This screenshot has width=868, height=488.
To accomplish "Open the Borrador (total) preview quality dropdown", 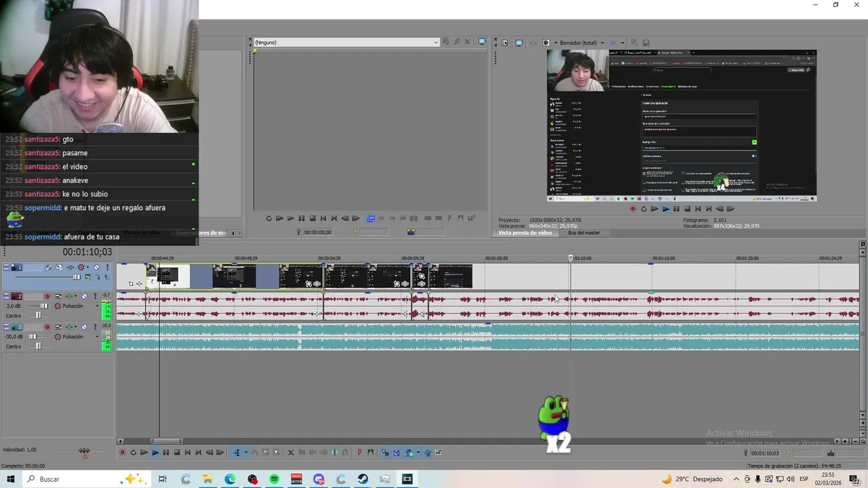I will [602, 43].
